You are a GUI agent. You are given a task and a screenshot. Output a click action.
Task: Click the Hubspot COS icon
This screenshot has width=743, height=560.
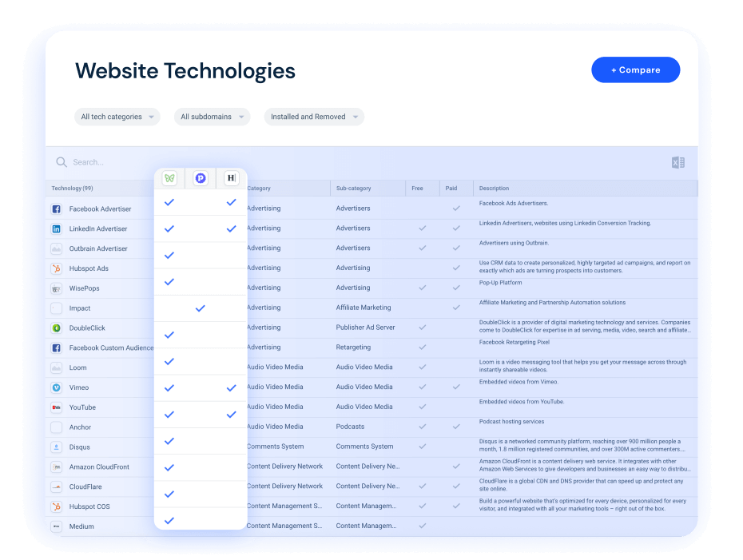pyautogui.click(x=57, y=506)
